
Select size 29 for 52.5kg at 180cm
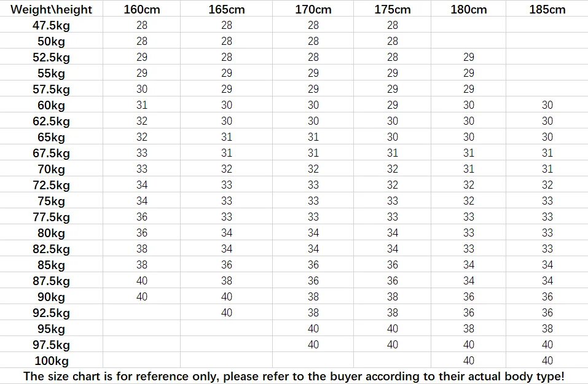point(469,57)
